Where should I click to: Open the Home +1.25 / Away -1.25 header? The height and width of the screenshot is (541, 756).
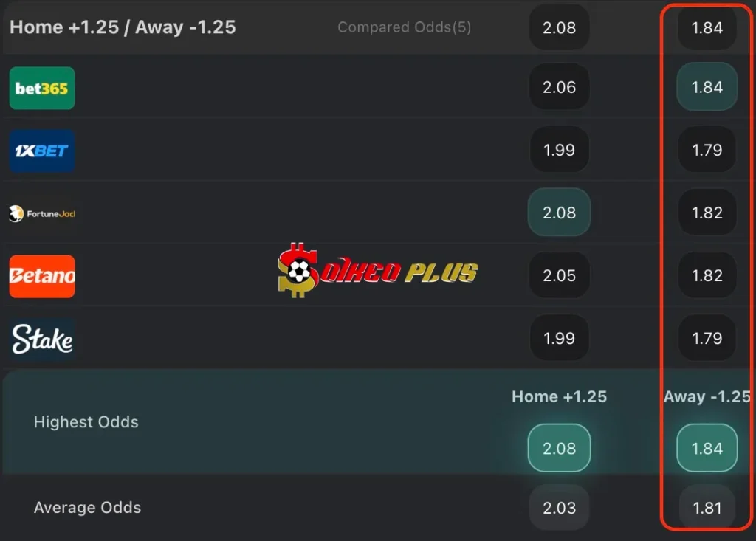click(x=123, y=27)
